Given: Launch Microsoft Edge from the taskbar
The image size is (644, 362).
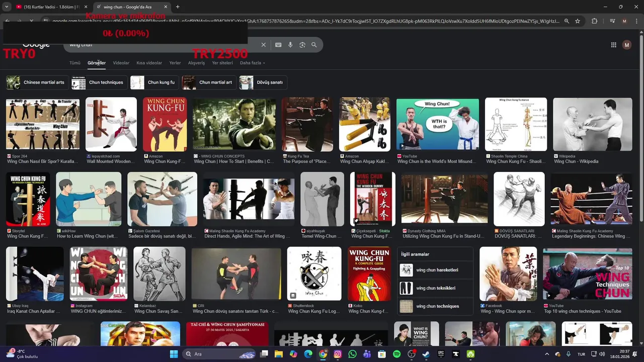Looking at the screenshot, I should 308,354.
